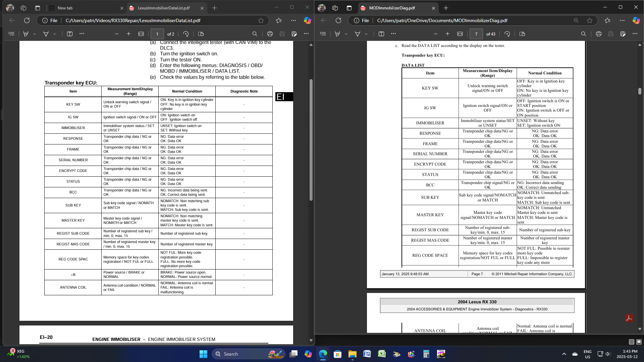Expand highlight color dropdown in left PDF
The image size is (644, 362).
pyautogui.click(x=35, y=34)
